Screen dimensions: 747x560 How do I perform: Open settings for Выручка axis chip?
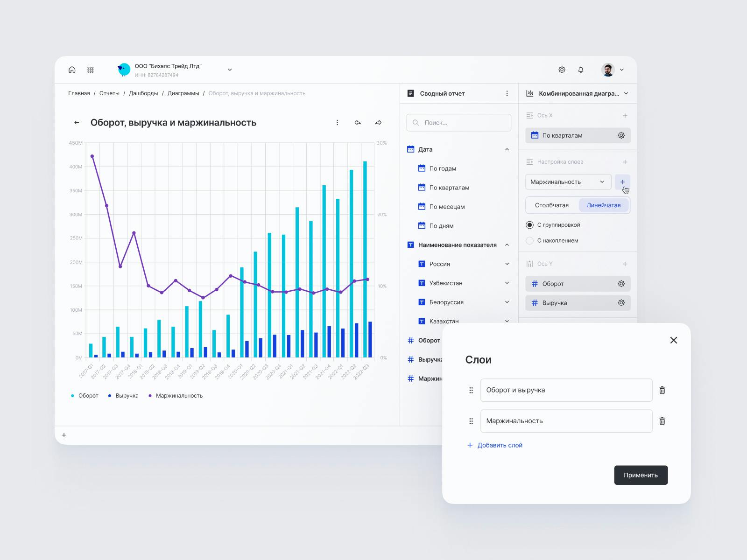621,303
